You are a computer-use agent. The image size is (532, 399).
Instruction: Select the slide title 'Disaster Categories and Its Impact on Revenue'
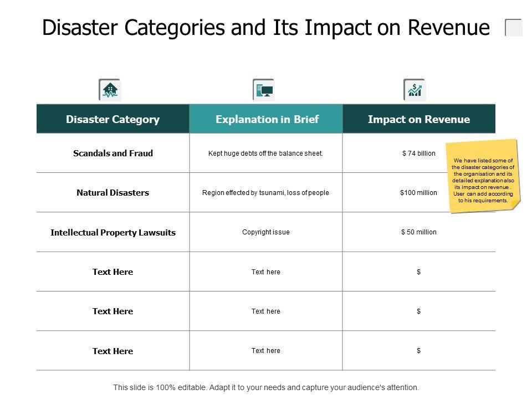click(x=265, y=28)
